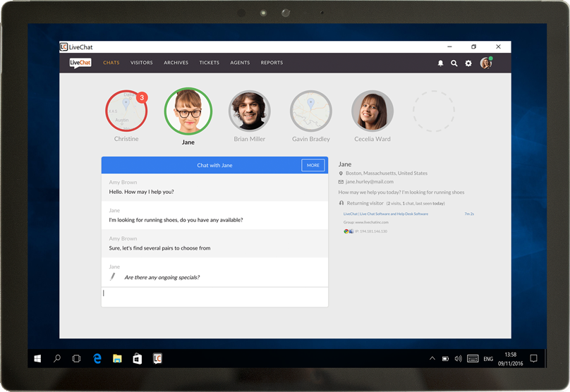The height and width of the screenshot is (392, 570).
Task: Open the Archives tab
Action: pyautogui.click(x=176, y=63)
